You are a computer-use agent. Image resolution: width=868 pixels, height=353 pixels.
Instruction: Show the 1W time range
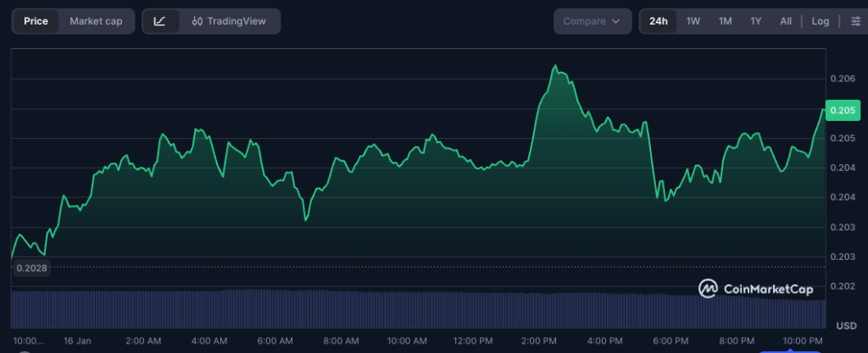coord(693,21)
